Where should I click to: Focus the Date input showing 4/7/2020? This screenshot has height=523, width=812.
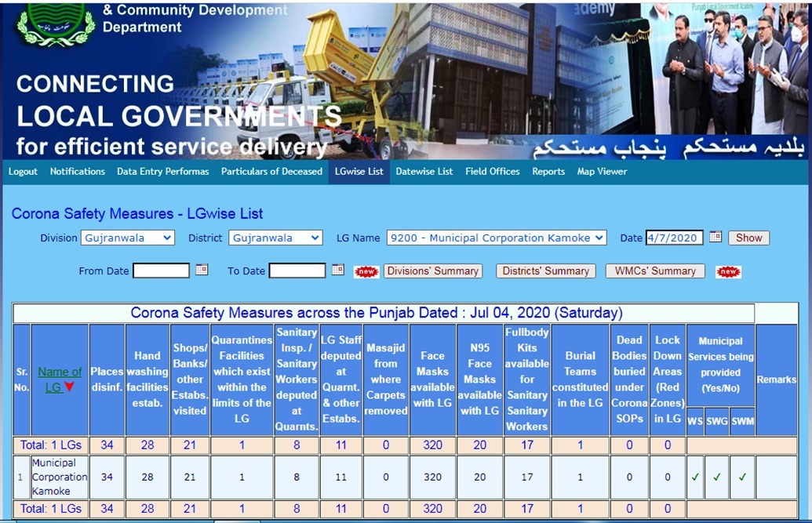[x=674, y=238]
